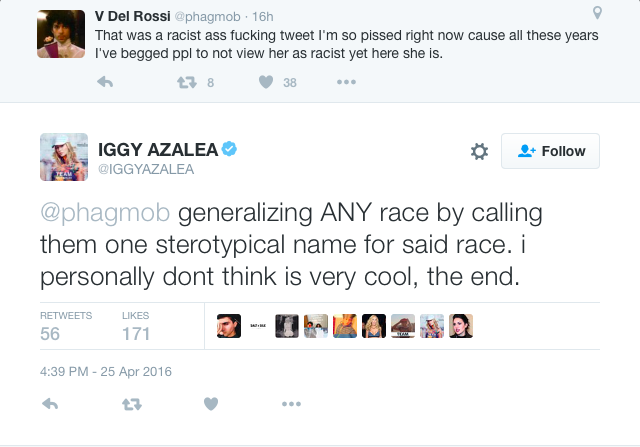Open V Del Rossi's avatar
The height and width of the screenshot is (447, 640).
(60, 35)
